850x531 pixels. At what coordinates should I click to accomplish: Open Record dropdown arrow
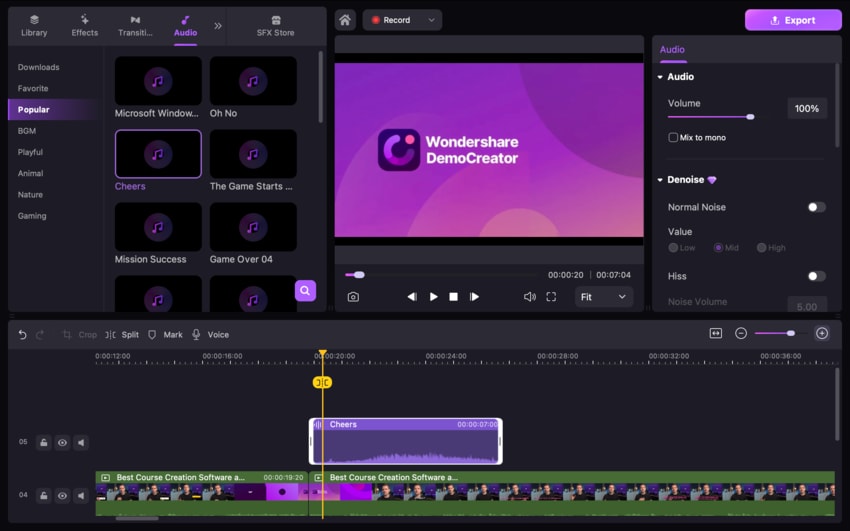[432, 20]
